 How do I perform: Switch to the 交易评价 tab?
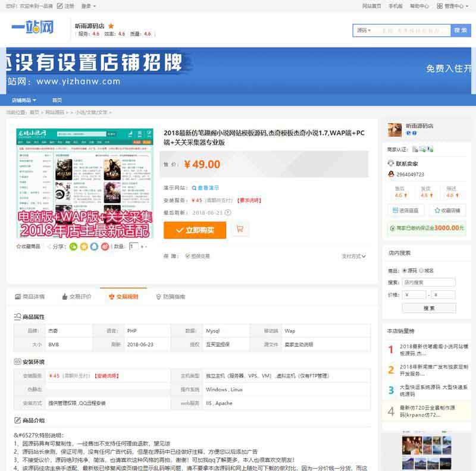77,296
